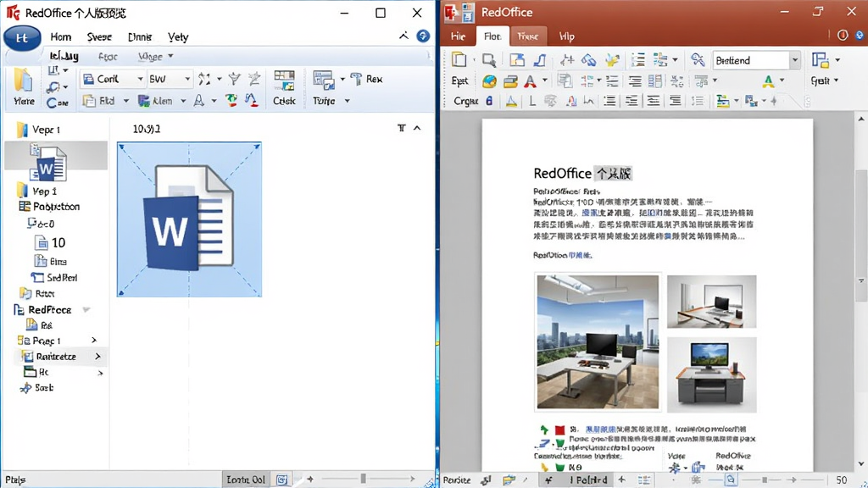Viewport: 868px width, 488px height.
Task: Click the paste clipboard icon, right toolbar
Action: 459,60
